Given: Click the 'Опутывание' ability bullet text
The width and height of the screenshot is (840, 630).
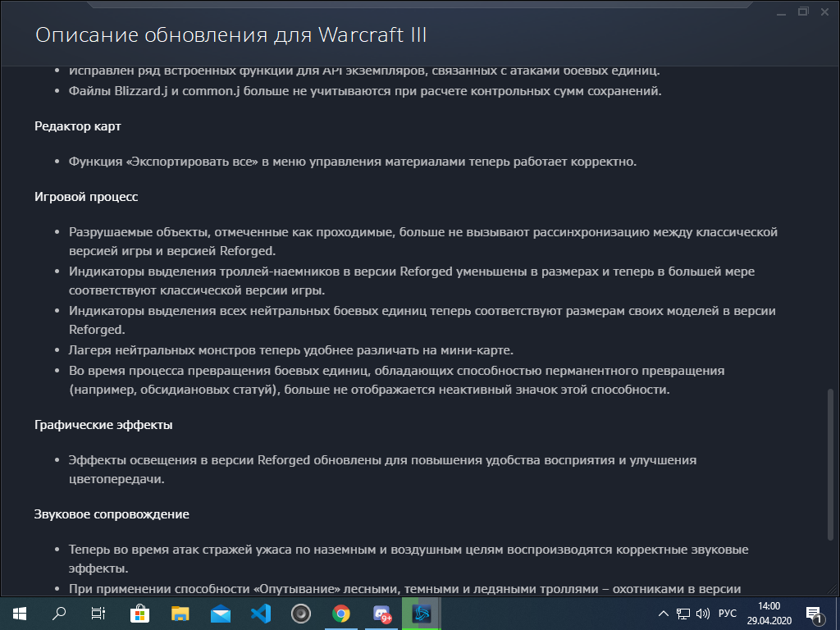Looking at the screenshot, I should pos(404,589).
